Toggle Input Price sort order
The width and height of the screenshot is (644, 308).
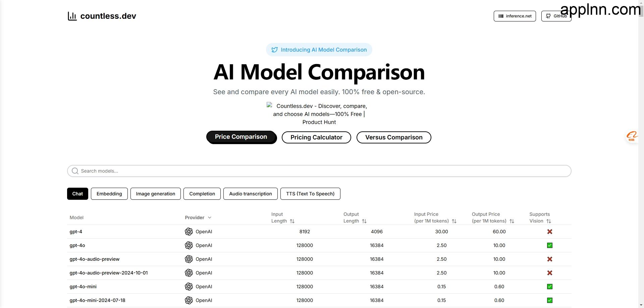coord(454,221)
